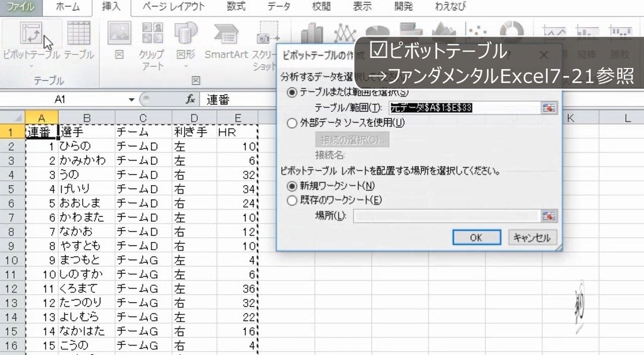Select column C header

click(143, 118)
